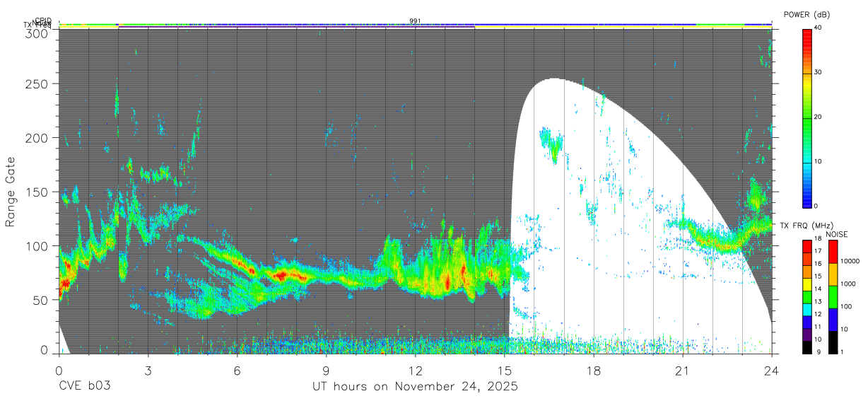Click the 17 label on TX FRQ scale

817,251
